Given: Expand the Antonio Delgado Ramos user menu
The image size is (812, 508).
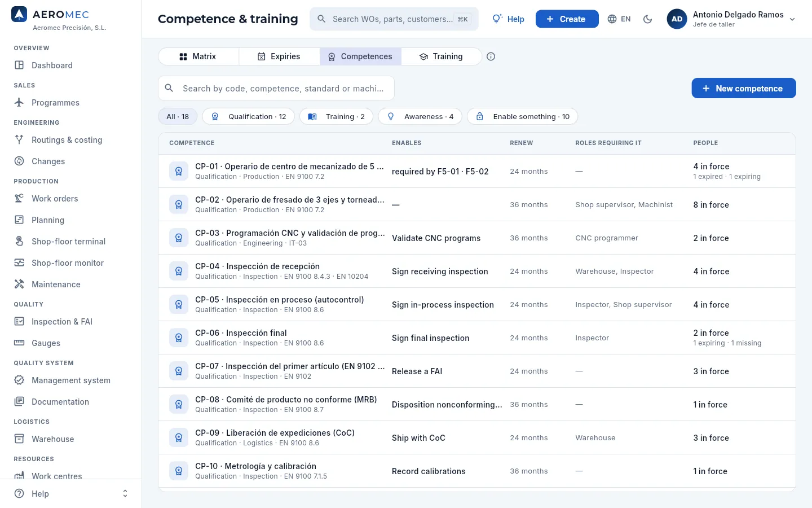Looking at the screenshot, I should pyautogui.click(x=731, y=19).
